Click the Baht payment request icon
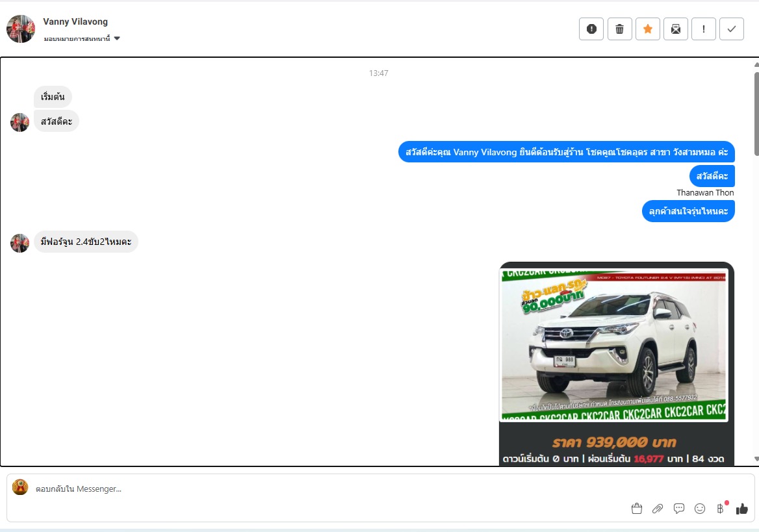The width and height of the screenshot is (759, 532). tap(721, 509)
